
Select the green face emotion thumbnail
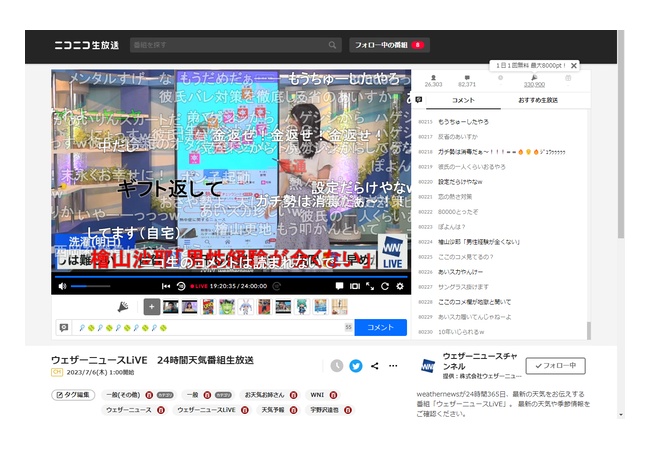227,307
